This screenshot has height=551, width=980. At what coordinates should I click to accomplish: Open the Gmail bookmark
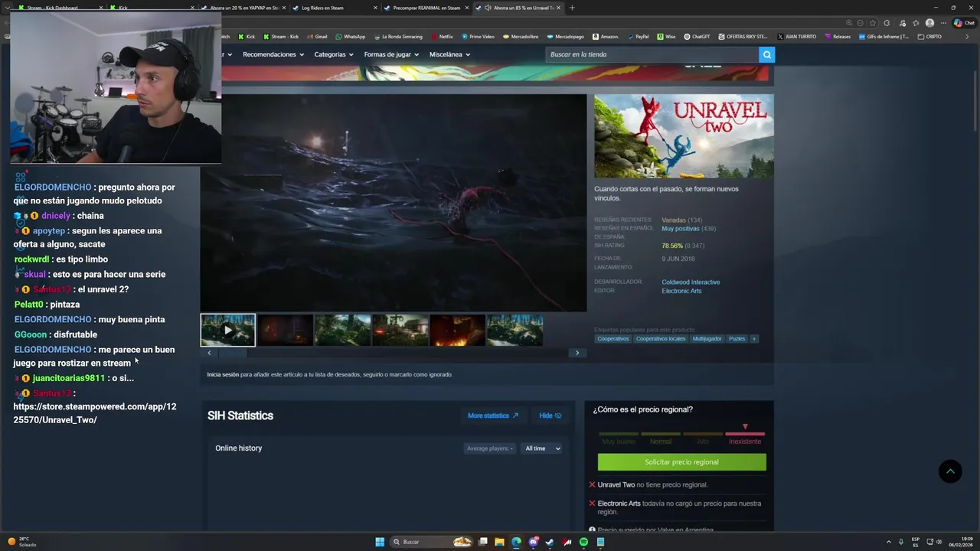click(317, 37)
